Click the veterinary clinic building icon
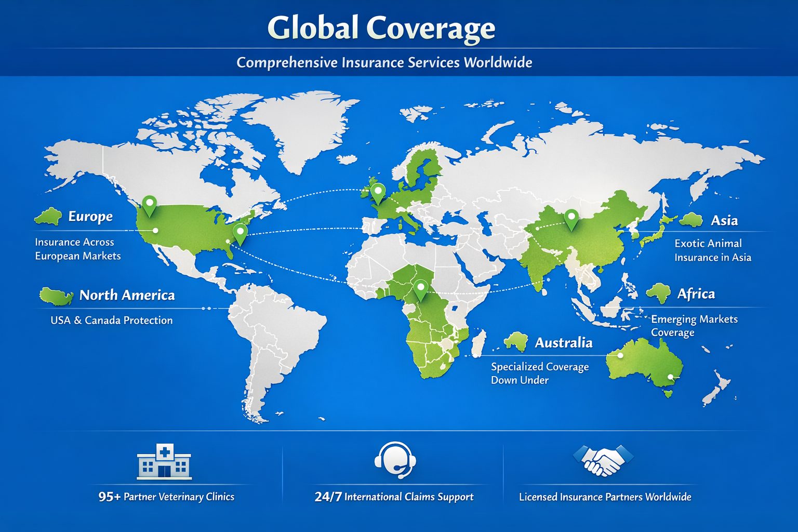The image size is (798, 532). coord(164,461)
